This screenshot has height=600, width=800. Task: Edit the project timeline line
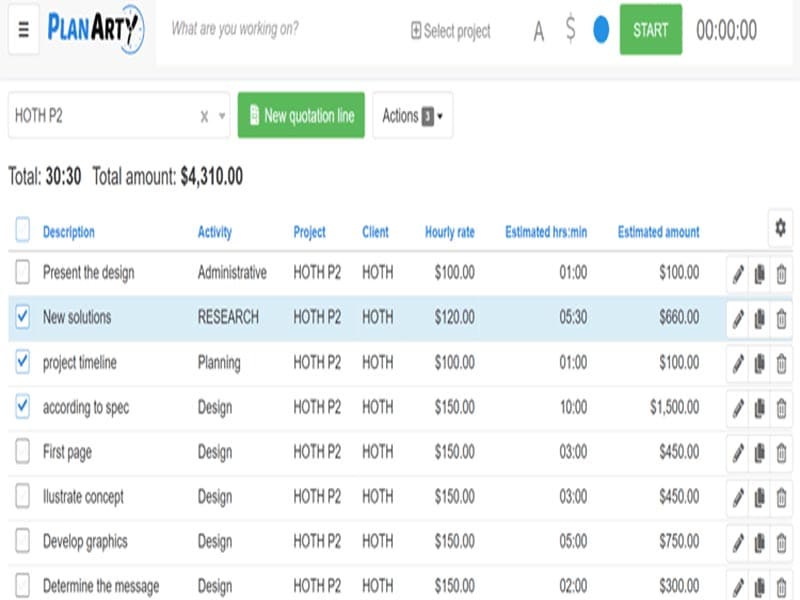738,364
